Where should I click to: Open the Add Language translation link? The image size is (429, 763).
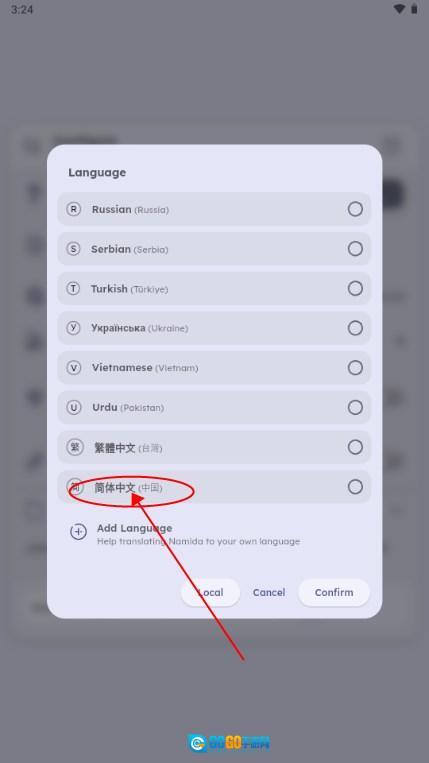(185, 534)
